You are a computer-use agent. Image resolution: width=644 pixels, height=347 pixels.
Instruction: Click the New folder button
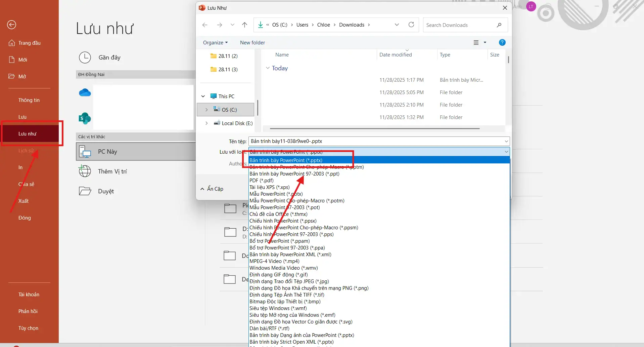point(252,42)
